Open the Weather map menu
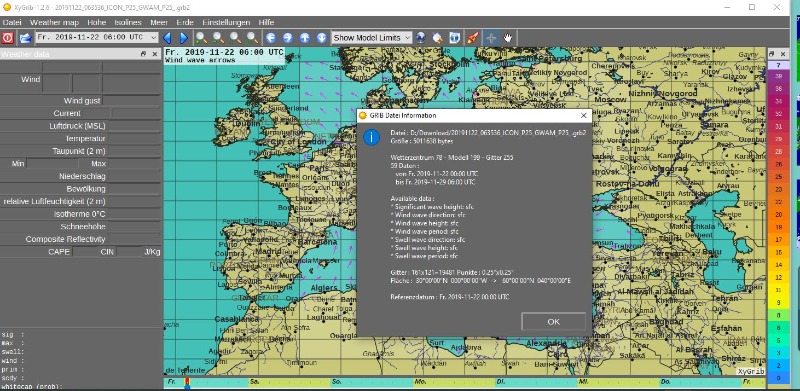Screen dimensions: 800x391 pyautogui.click(x=55, y=22)
